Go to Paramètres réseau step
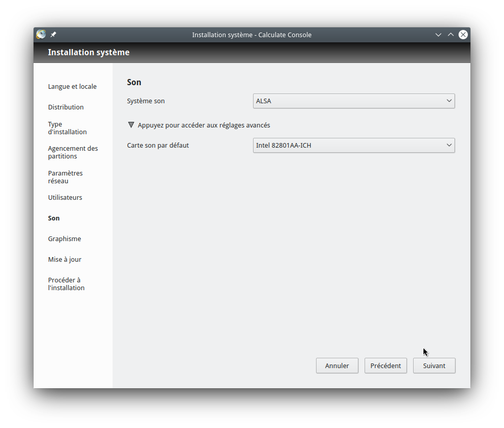 coord(65,177)
